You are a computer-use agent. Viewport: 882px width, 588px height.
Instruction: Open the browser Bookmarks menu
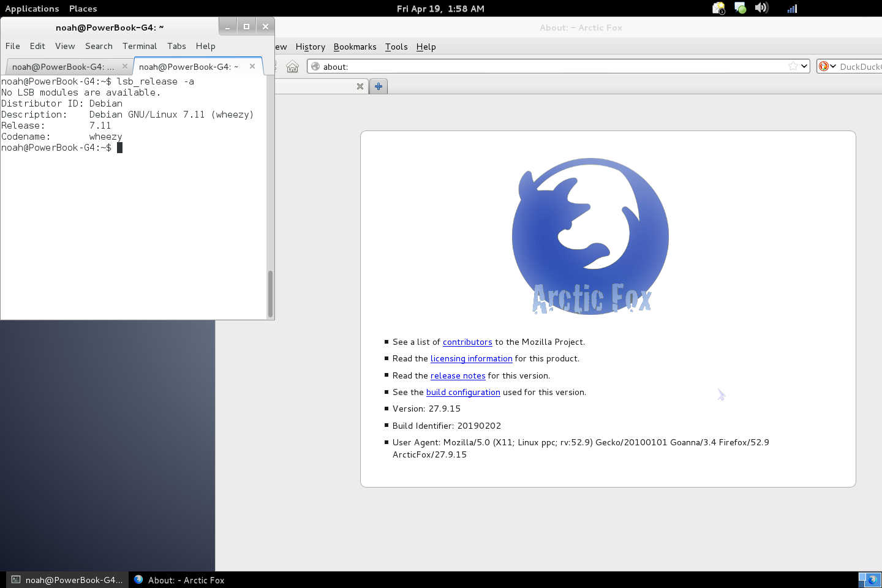tap(355, 47)
